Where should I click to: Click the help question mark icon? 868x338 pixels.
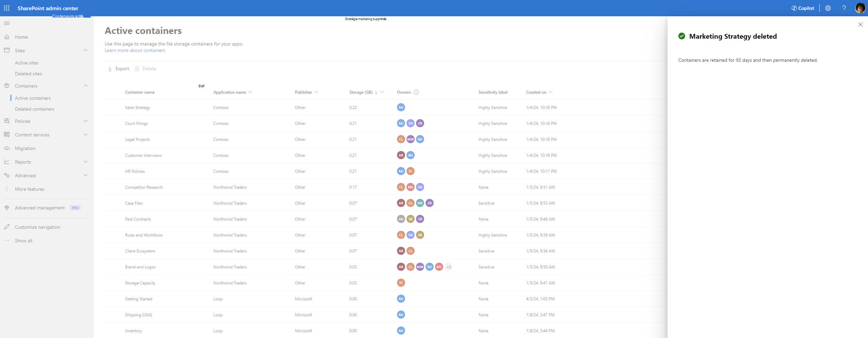[x=844, y=8]
